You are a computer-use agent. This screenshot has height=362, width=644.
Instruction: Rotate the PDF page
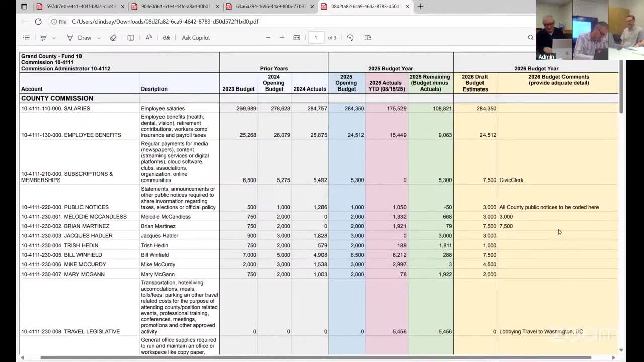tap(350, 37)
